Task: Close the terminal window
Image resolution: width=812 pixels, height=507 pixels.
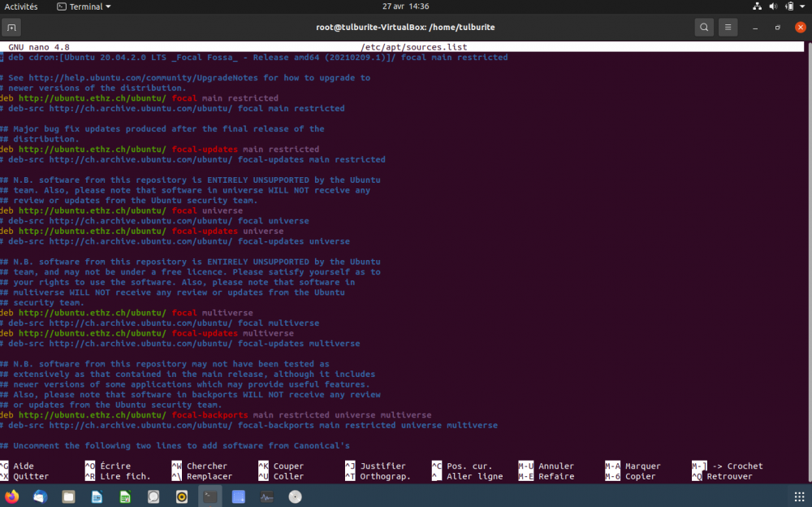Action: [x=800, y=28]
